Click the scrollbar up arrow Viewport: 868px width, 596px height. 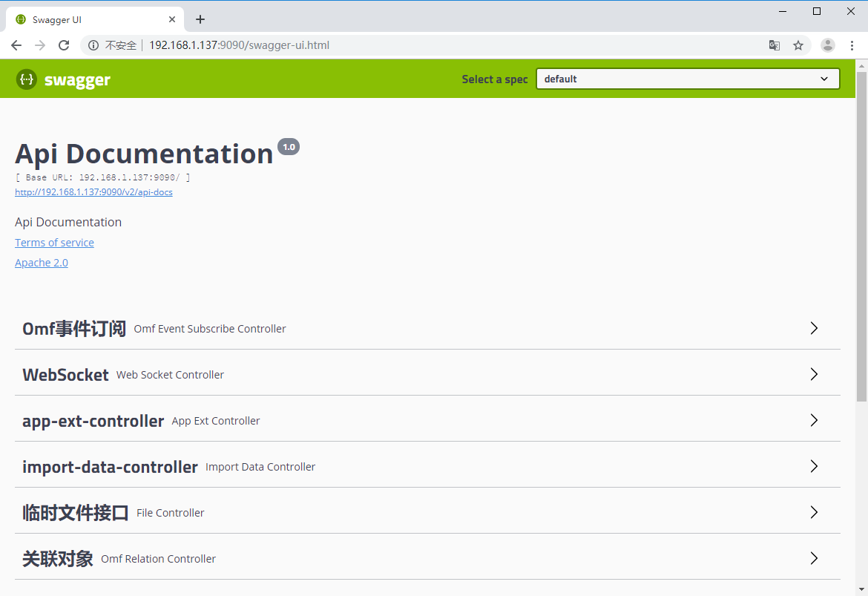(861, 65)
